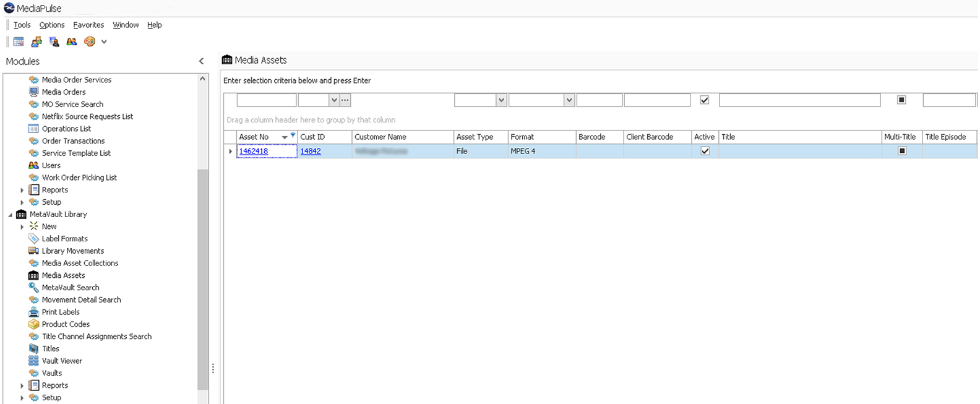Open the Options menu
The image size is (980, 404).
[x=52, y=25]
